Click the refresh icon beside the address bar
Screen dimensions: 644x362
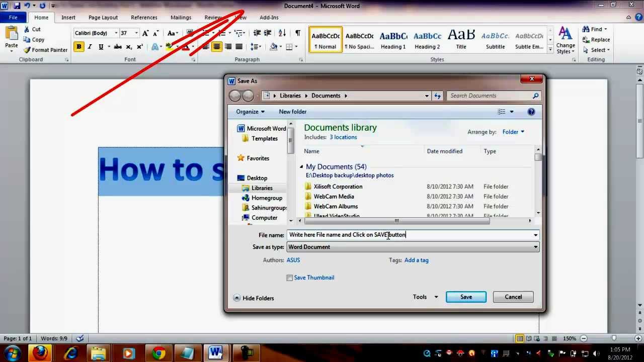(x=437, y=96)
